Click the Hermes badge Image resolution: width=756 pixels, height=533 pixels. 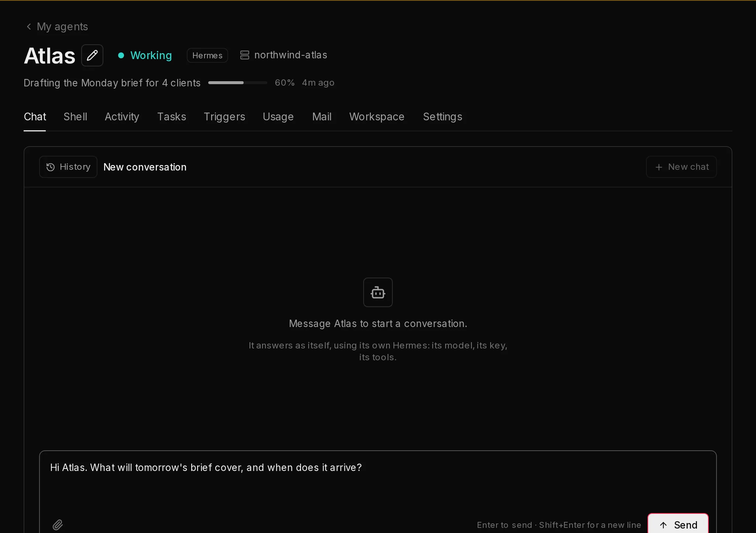click(x=207, y=55)
